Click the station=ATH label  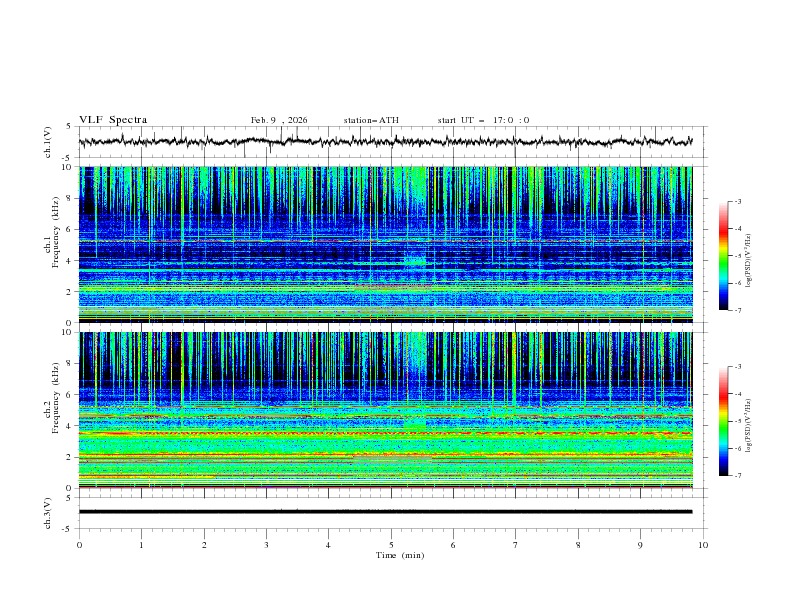click(371, 120)
